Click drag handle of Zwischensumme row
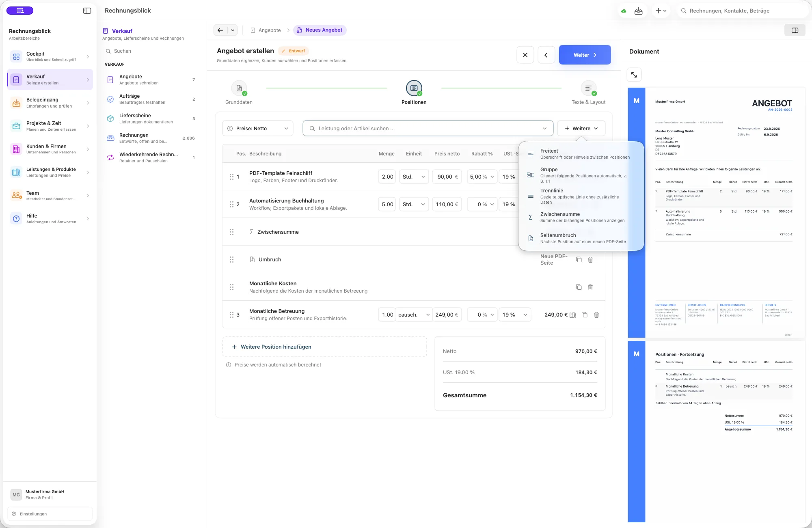The image size is (812, 528). [231, 232]
